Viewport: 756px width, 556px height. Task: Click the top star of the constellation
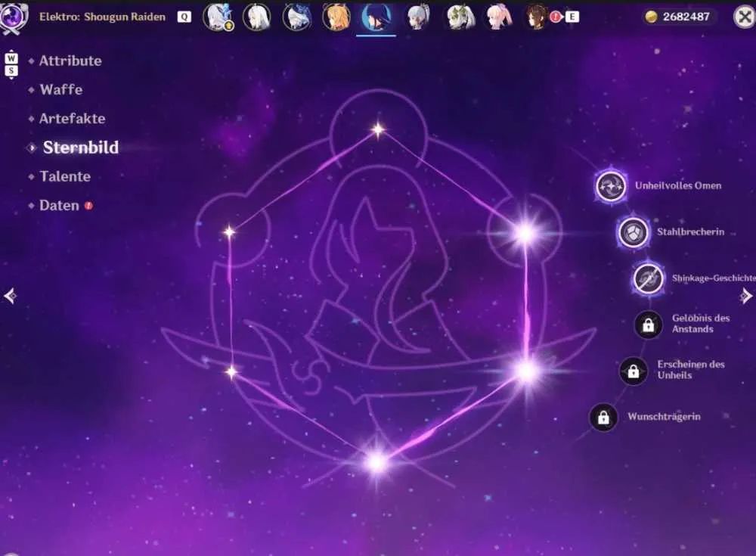[x=378, y=129]
